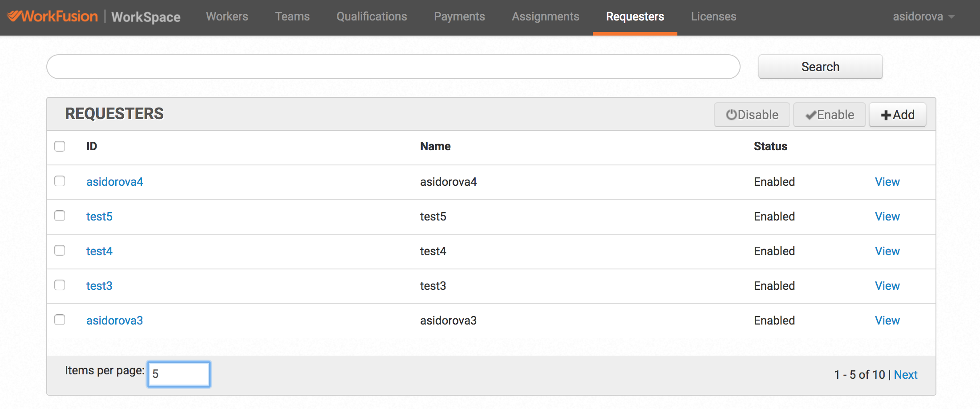Check the asidorova3 row checkbox
Viewport: 980px width, 409px height.
[x=60, y=320]
